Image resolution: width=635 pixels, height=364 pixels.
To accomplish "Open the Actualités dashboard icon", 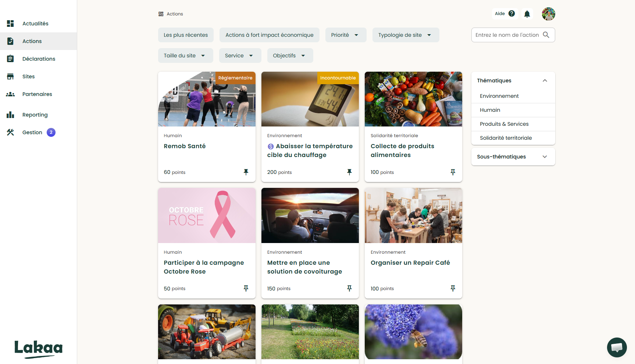I will pyautogui.click(x=10, y=24).
